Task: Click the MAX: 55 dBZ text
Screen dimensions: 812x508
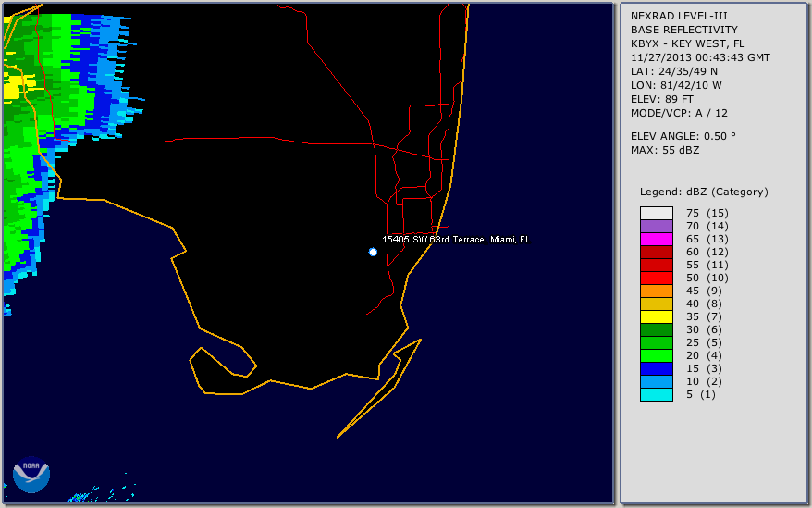Action: click(665, 150)
